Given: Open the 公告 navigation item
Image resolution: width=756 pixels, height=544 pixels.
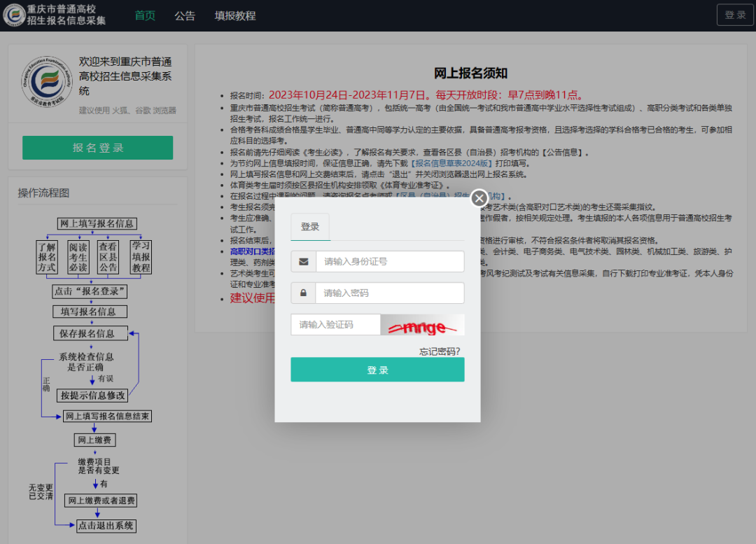Looking at the screenshot, I should (x=185, y=15).
